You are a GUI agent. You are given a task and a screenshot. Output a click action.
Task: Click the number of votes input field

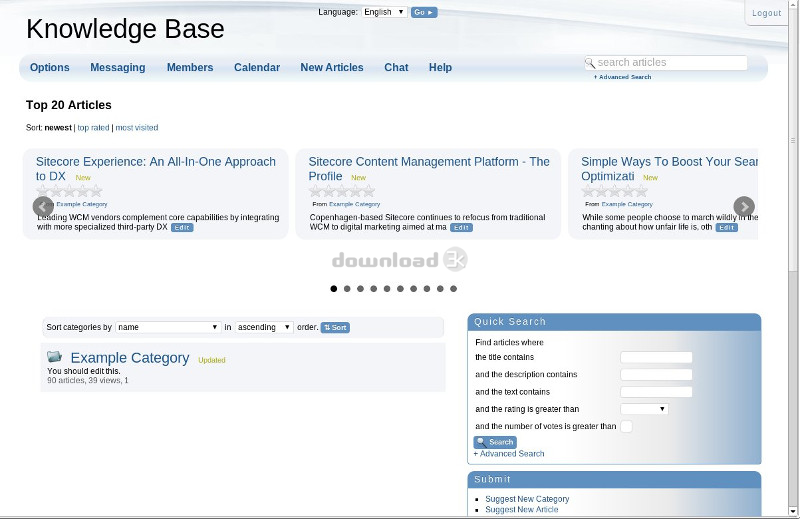627,426
